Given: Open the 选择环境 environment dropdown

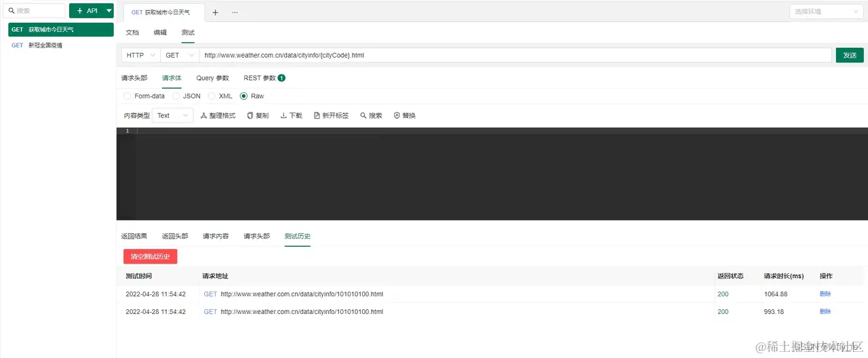Looking at the screenshot, I should [x=827, y=12].
